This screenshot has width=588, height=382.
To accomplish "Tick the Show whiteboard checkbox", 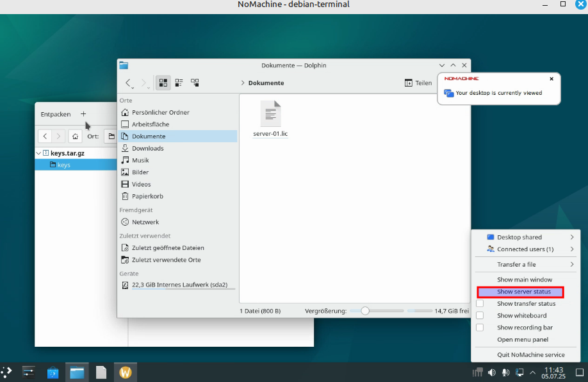I will (480, 315).
